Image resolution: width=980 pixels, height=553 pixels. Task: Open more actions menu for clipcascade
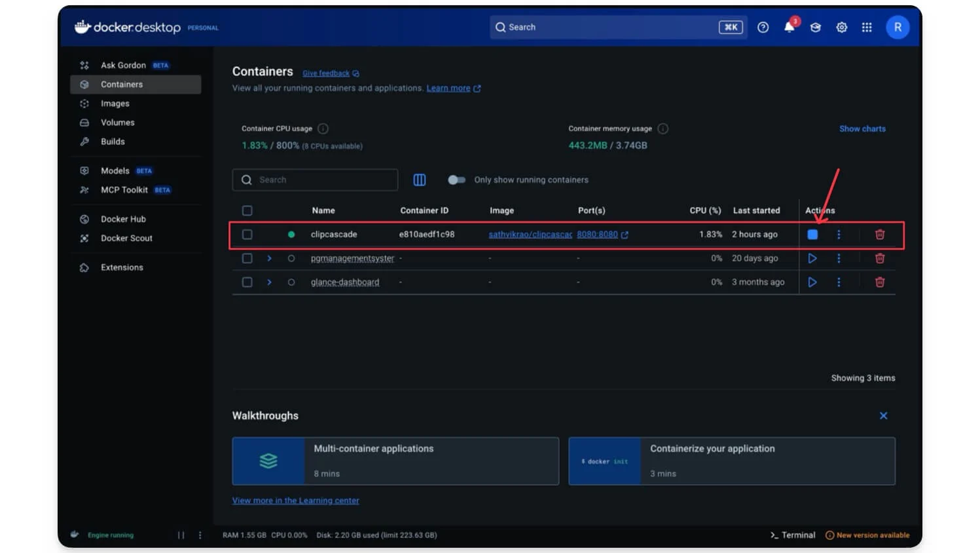coord(839,235)
